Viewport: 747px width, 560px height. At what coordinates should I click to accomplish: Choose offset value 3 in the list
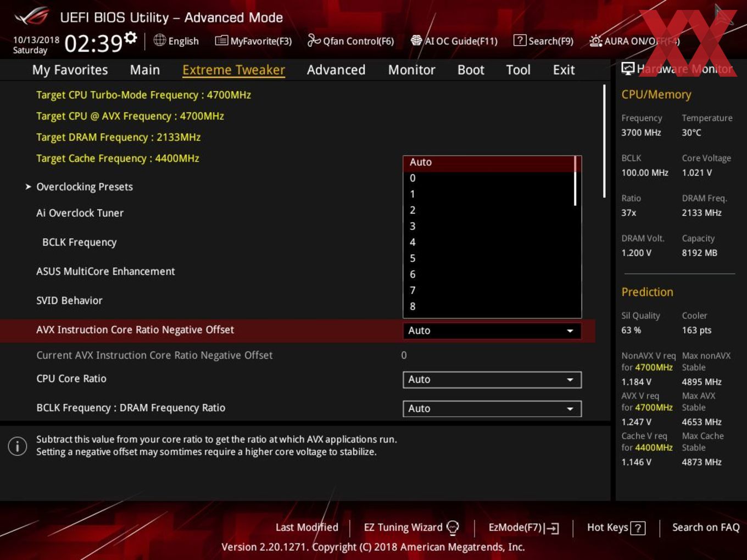[x=489, y=226]
